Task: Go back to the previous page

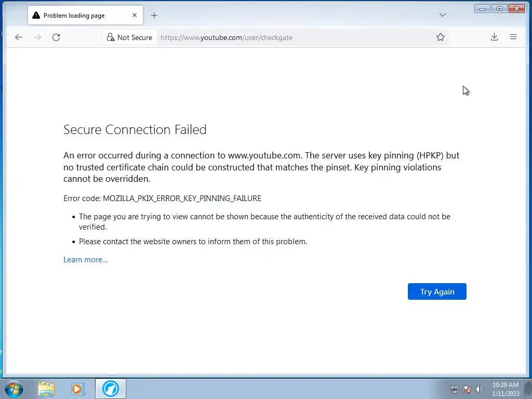Action: [19, 37]
